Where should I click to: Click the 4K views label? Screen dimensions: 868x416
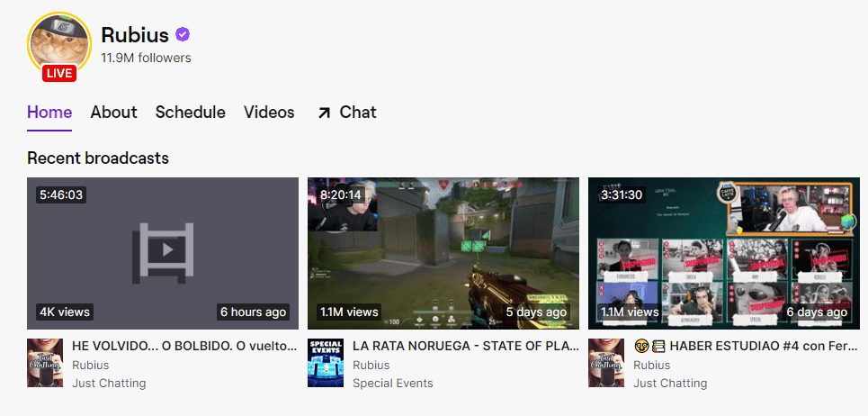click(65, 312)
